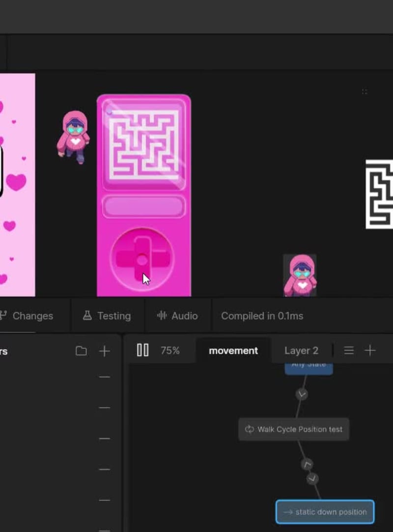The height and width of the screenshot is (532, 393).
Task: Click the Compiled in 0.1ms status text
Action: (x=262, y=316)
